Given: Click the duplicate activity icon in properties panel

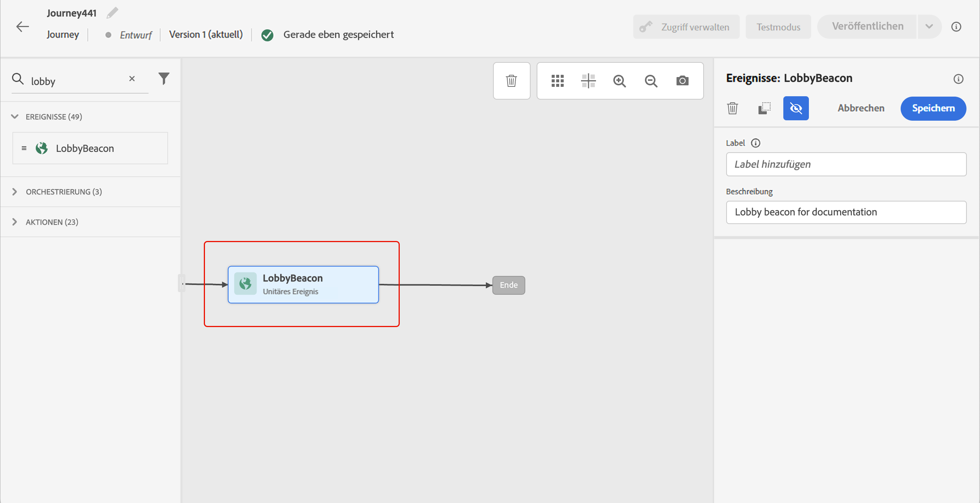Looking at the screenshot, I should click(764, 108).
